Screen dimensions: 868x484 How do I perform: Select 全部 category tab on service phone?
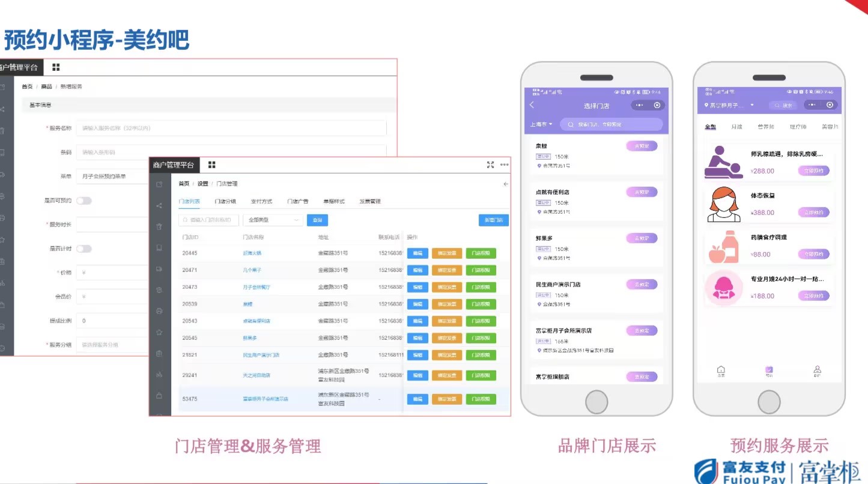tap(710, 127)
